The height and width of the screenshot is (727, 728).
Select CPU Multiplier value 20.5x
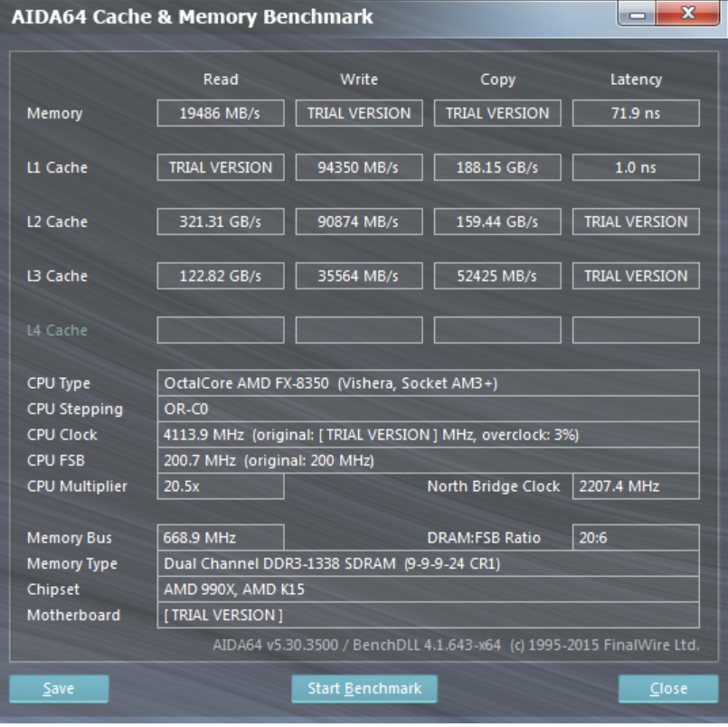tap(221, 486)
